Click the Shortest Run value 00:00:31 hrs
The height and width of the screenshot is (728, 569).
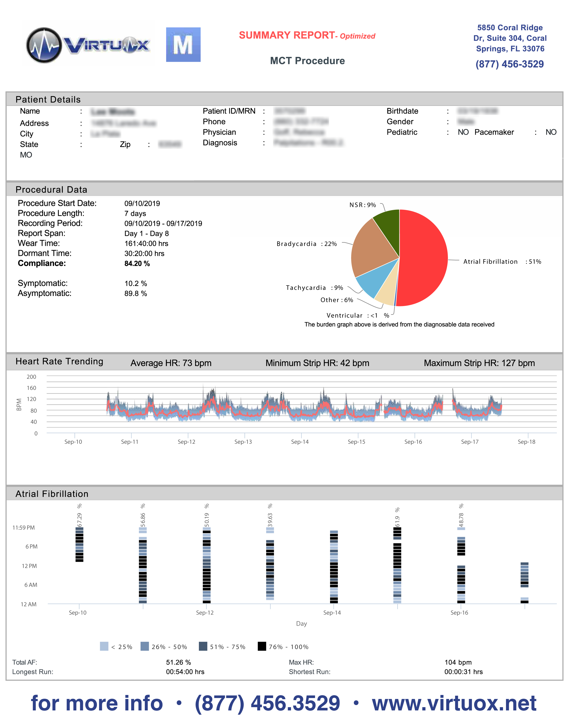point(463,672)
